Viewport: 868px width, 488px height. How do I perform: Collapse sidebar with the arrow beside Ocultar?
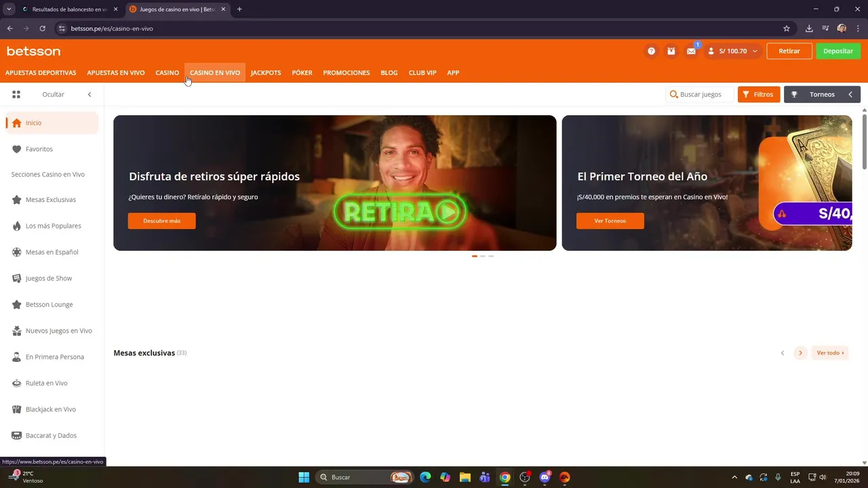(90, 94)
